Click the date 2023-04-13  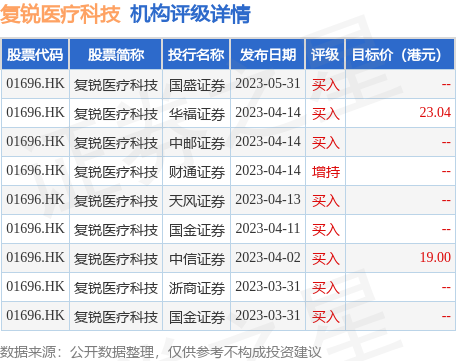click(268, 199)
